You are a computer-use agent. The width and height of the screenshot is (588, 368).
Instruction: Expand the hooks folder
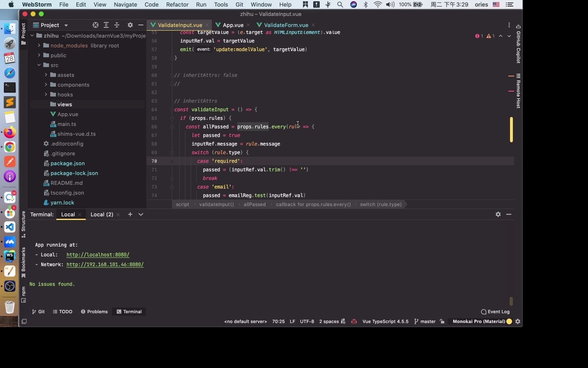point(46,94)
